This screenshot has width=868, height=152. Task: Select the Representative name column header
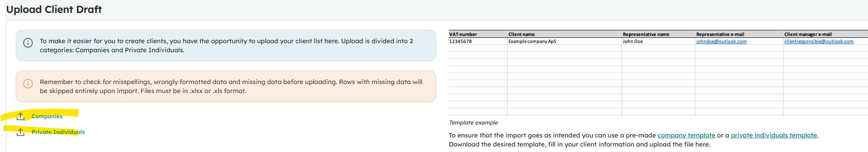(646, 34)
